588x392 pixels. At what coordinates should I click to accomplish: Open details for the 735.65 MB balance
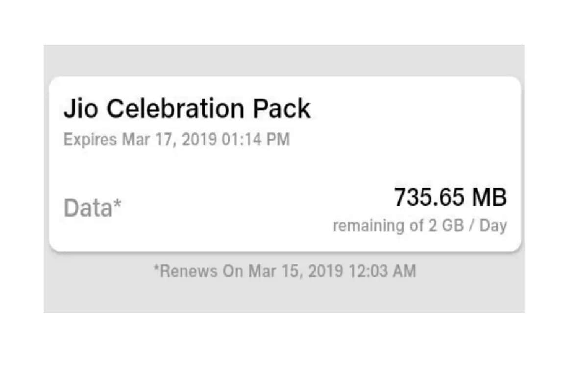point(450,196)
